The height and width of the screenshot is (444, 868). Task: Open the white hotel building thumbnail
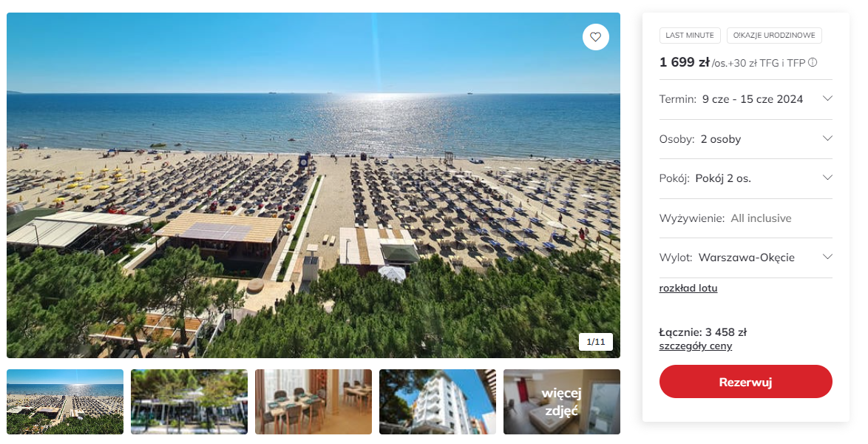pos(437,402)
